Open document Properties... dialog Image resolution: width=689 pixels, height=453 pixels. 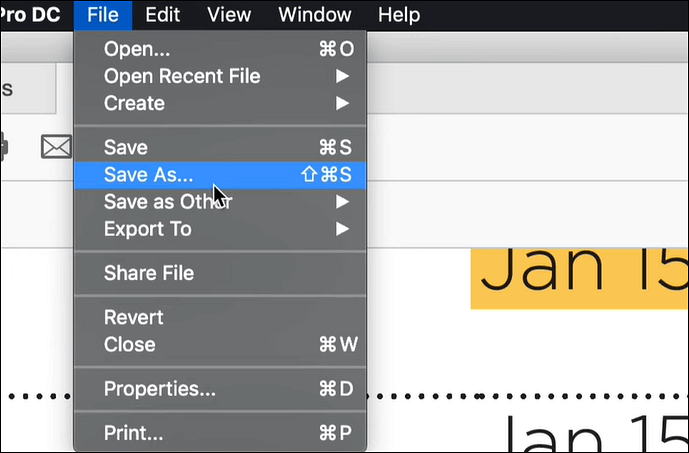pos(159,389)
